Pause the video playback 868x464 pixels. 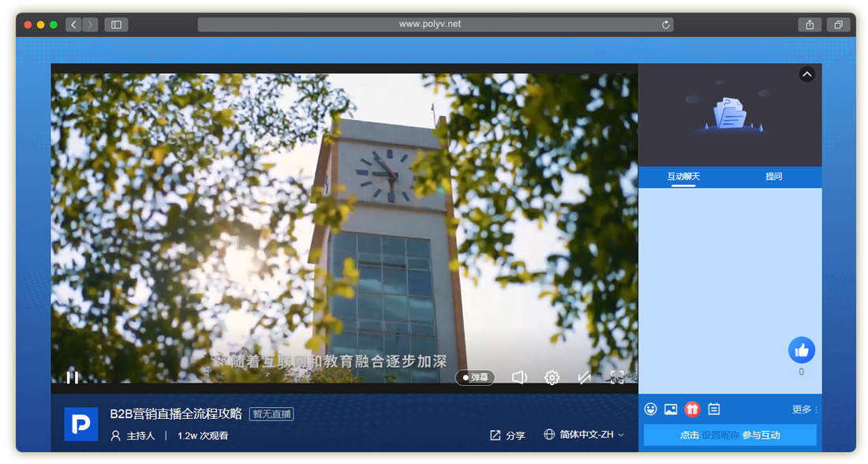click(72, 377)
